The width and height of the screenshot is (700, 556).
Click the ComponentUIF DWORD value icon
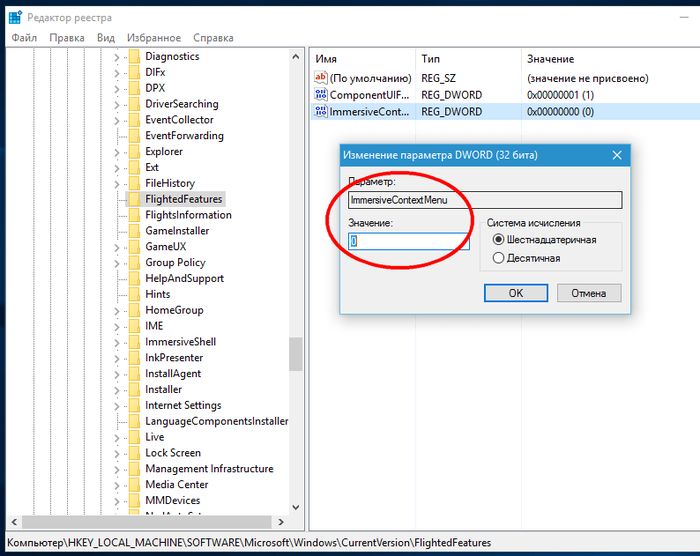pos(321,94)
